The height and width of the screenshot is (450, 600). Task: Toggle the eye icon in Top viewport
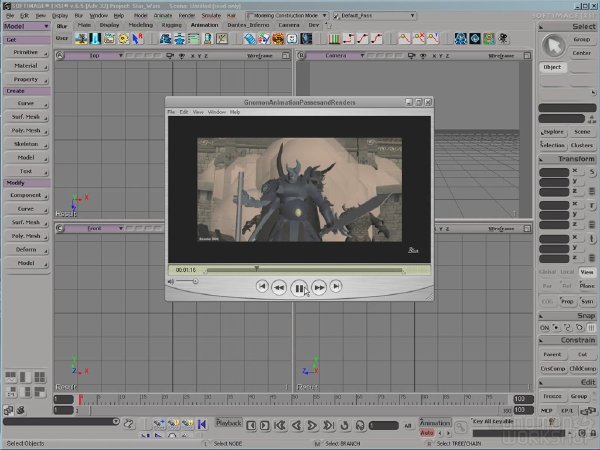[x=182, y=56]
